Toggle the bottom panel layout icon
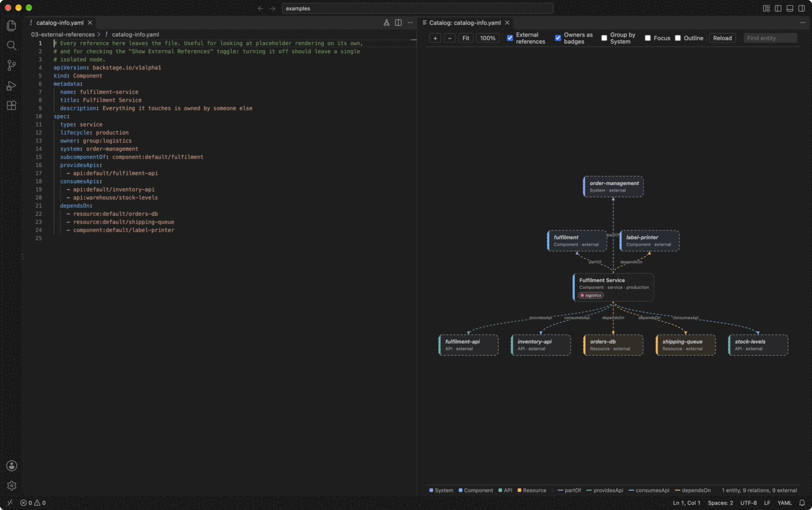Viewport: 812px width, 510px height. [x=790, y=9]
